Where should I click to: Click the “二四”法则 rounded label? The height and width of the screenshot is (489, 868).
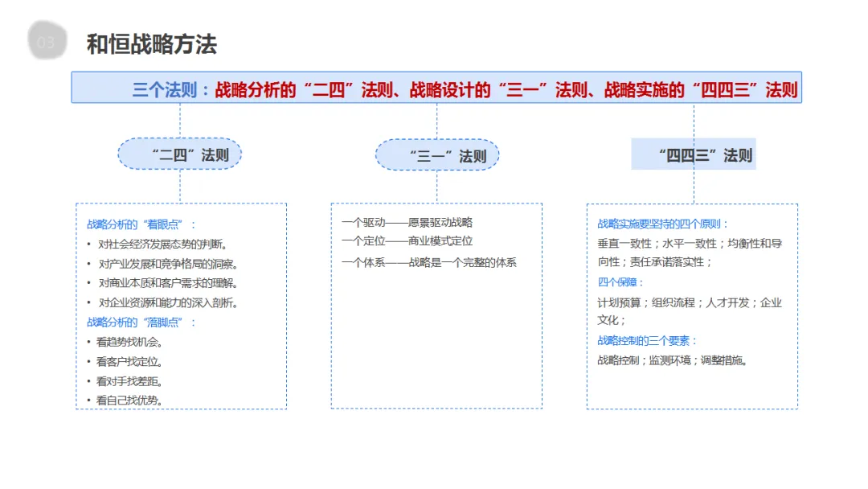click(180, 154)
